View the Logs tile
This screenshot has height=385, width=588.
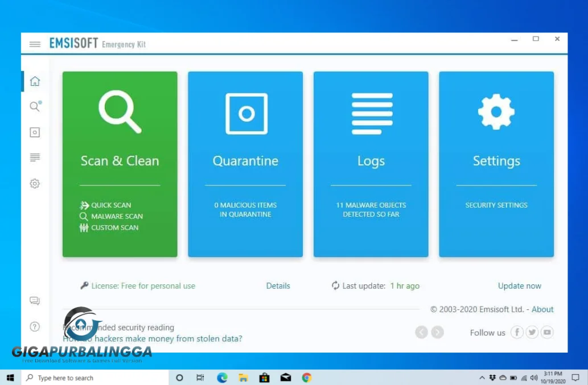click(x=371, y=163)
